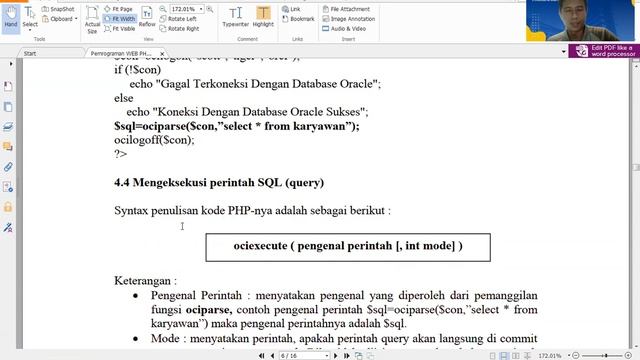The width and height of the screenshot is (640, 360).
Task: Insert Audio & Video
Action: point(344,29)
